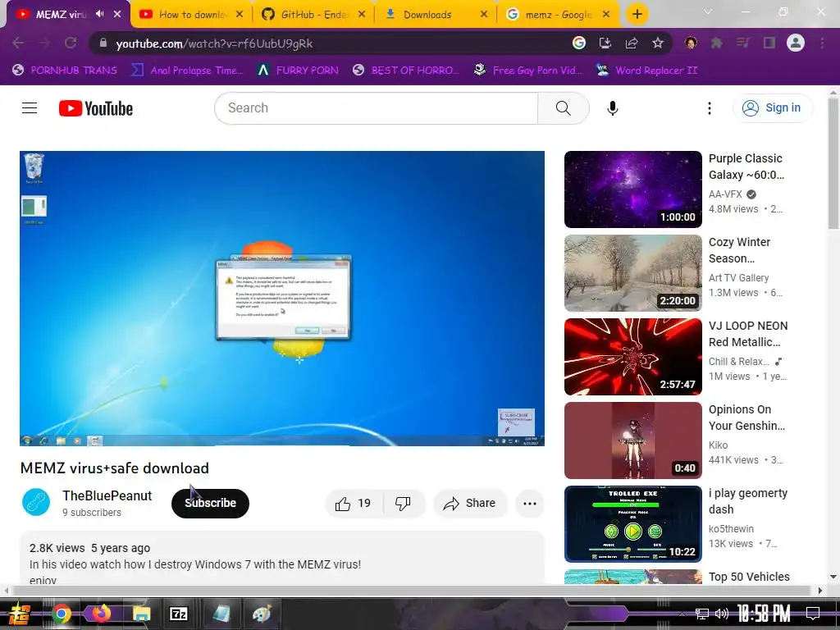The height and width of the screenshot is (630, 840).
Task: Click the Share button
Action: (470, 504)
